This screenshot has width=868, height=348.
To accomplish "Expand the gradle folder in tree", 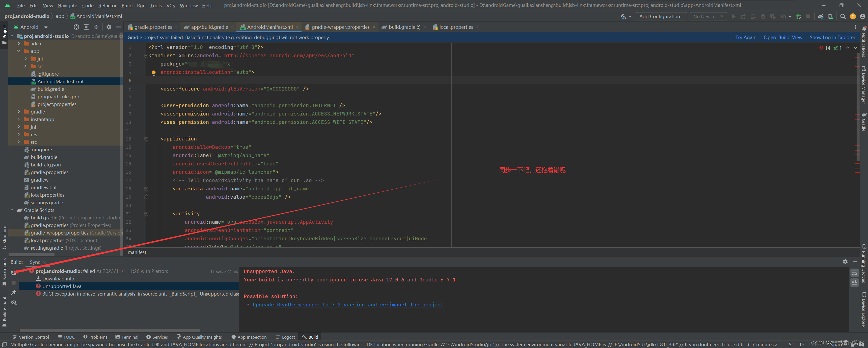I will click(x=19, y=112).
